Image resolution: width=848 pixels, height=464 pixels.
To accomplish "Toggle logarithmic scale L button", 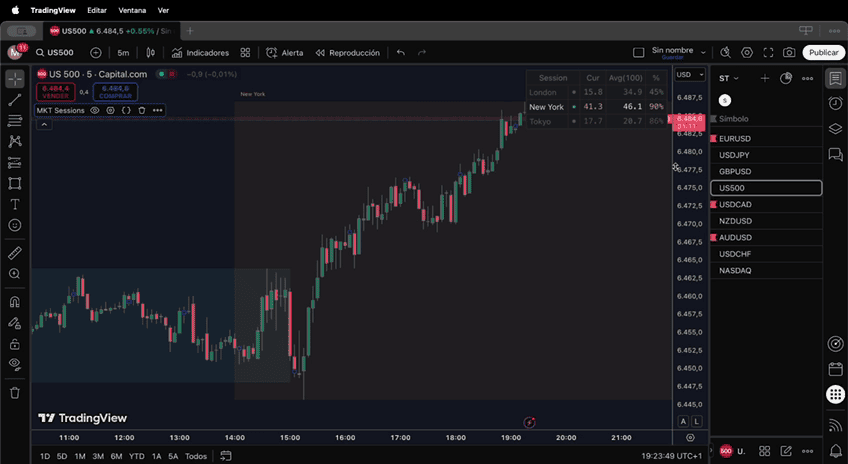I will tap(697, 421).
